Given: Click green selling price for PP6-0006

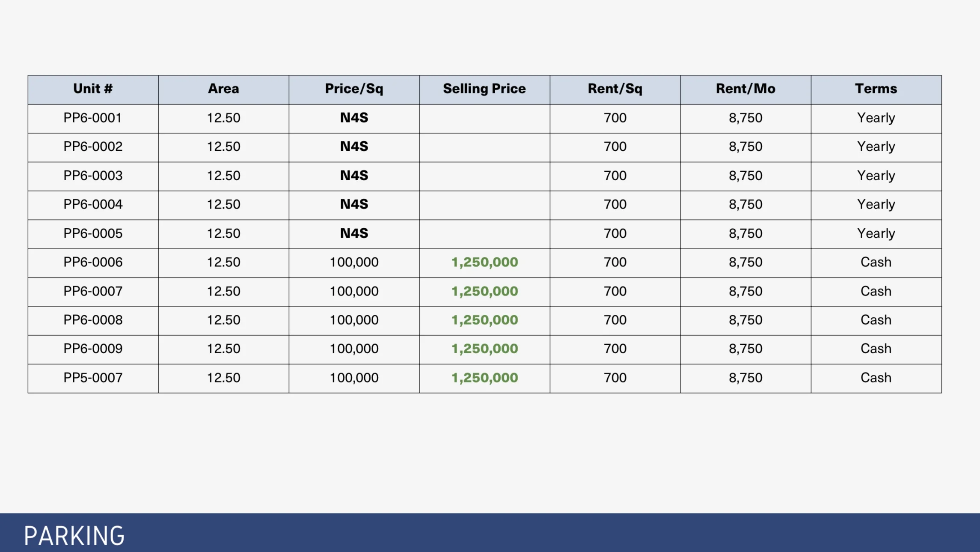Looking at the screenshot, I should [x=484, y=262].
